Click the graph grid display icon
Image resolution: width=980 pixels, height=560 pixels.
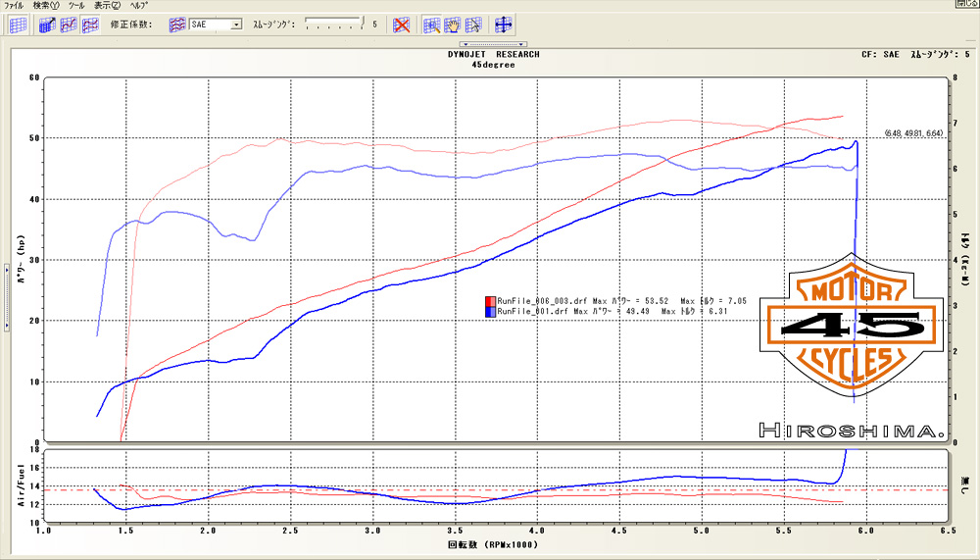tap(18, 25)
